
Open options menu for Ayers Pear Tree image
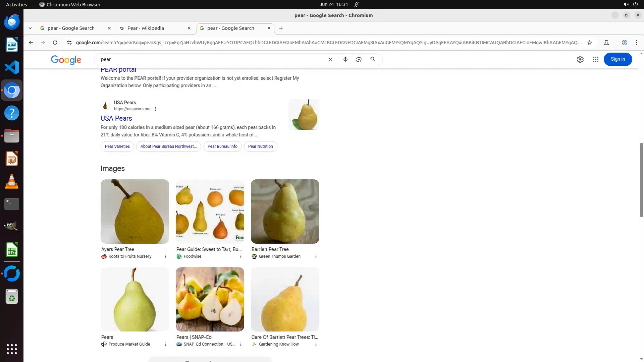click(165, 256)
